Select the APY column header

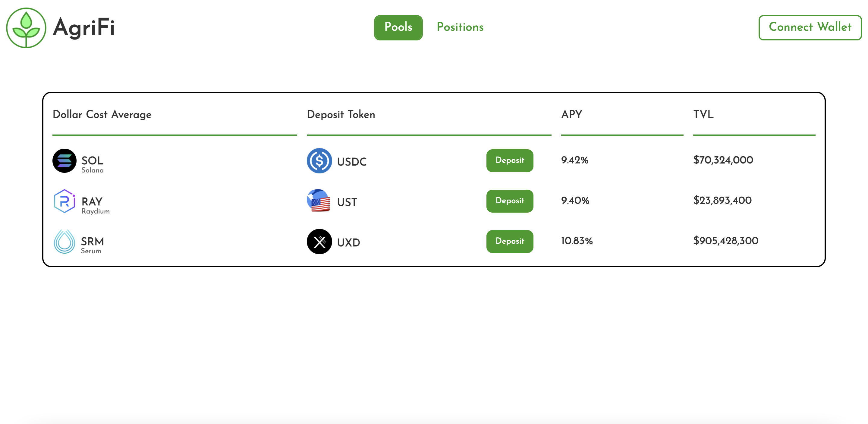click(571, 114)
